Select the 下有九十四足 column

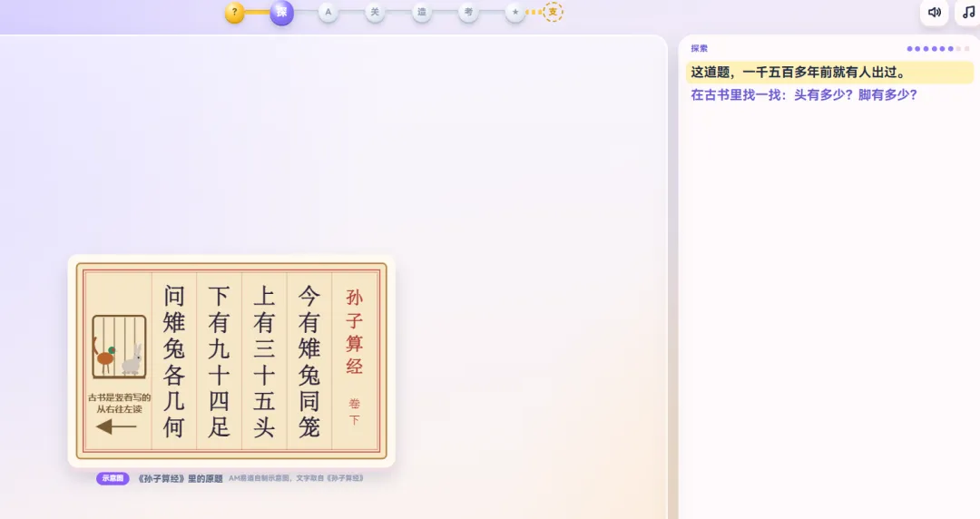click(219, 361)
